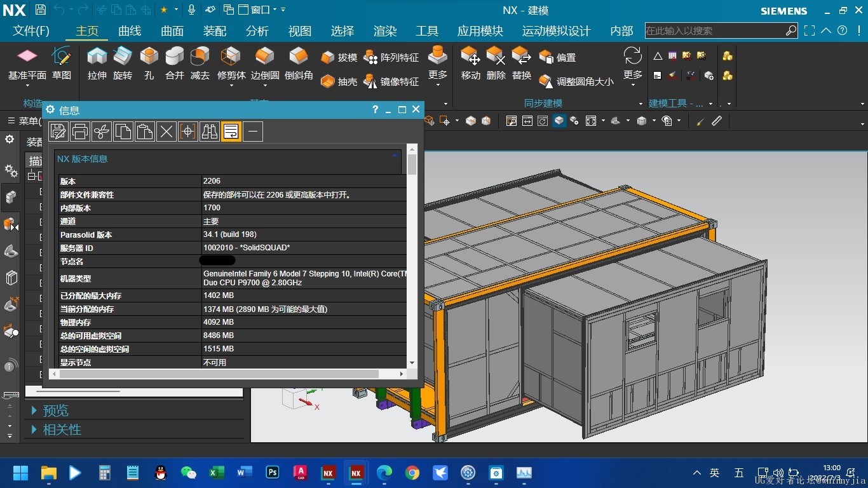The image size is (868, 488).
Task: Select the 移动 (Move Face) tool
Action: tap(471, 64)
